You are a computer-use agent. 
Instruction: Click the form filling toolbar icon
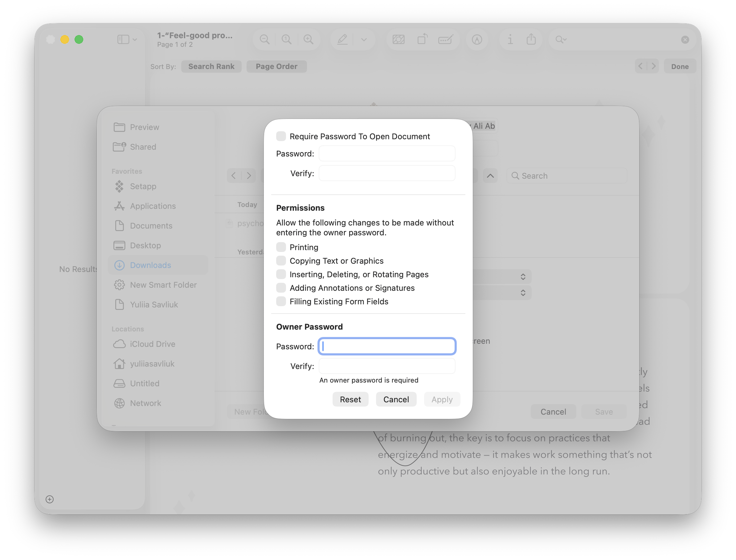click(x=445, y=40)
